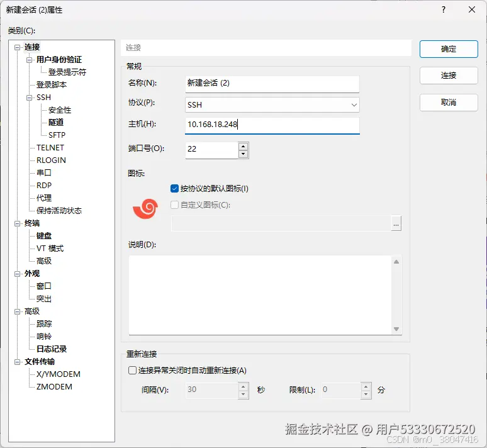Click the 取消 cancel button
Viewport: 487px width, 448px height.
pos(449,102)
